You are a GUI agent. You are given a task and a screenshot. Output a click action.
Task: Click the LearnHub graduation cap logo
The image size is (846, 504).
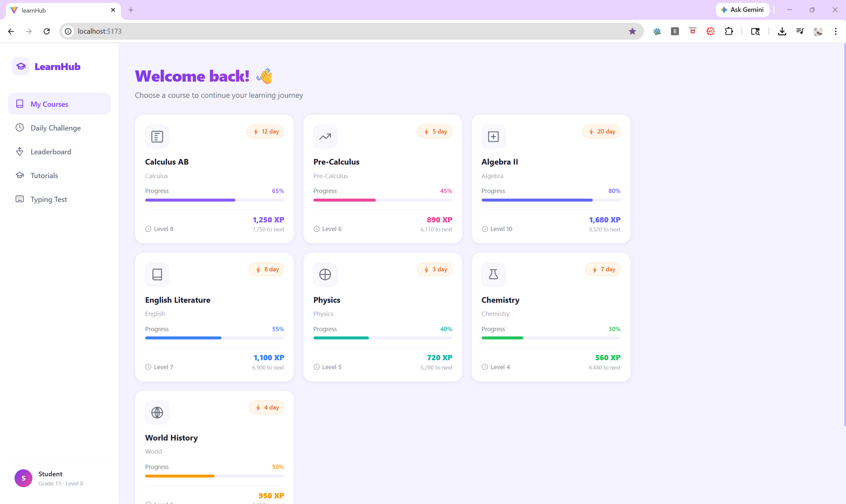[21, 66]
